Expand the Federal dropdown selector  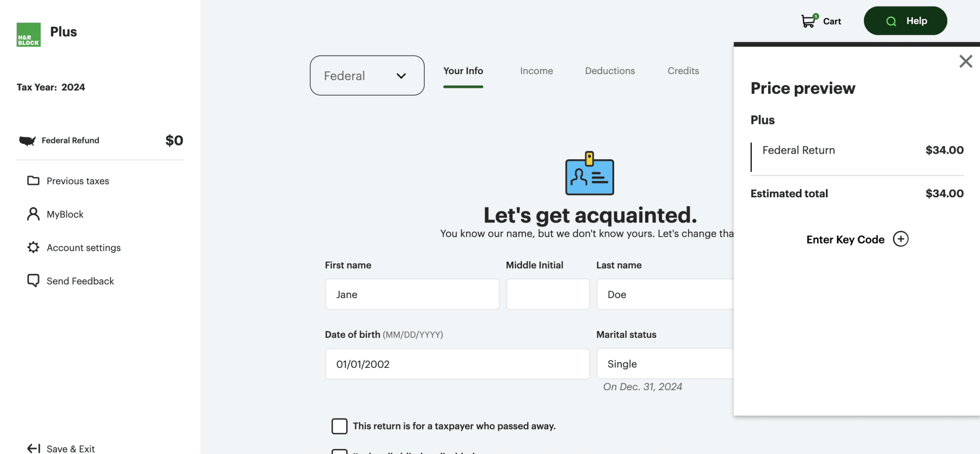[x=367, y=76]
